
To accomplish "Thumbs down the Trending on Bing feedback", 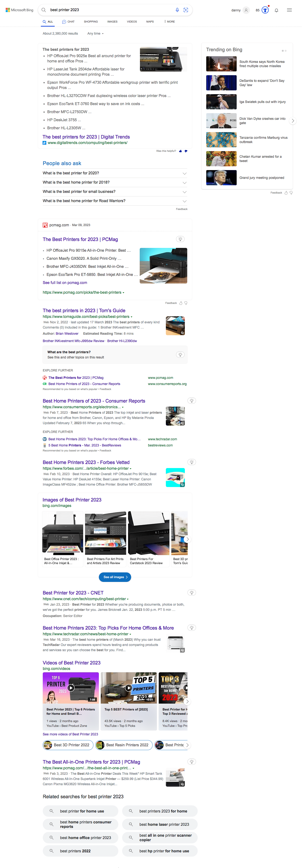I will 291,193.
